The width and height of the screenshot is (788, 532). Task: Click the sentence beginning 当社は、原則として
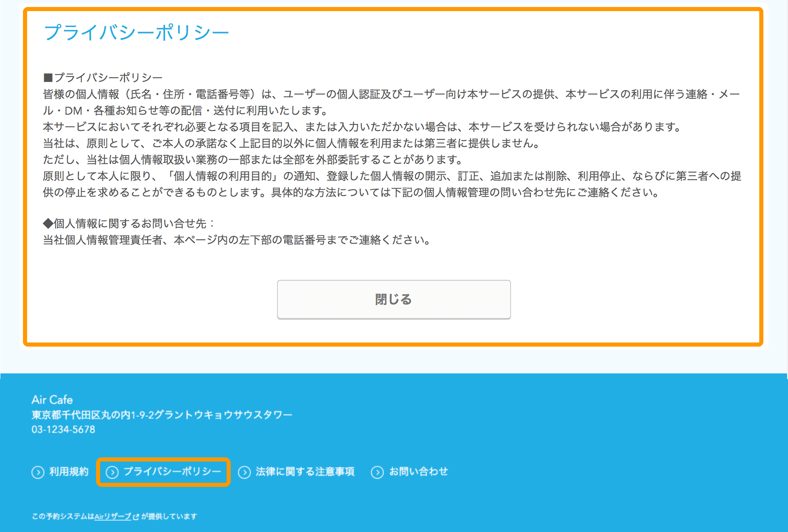click(291, 143)
